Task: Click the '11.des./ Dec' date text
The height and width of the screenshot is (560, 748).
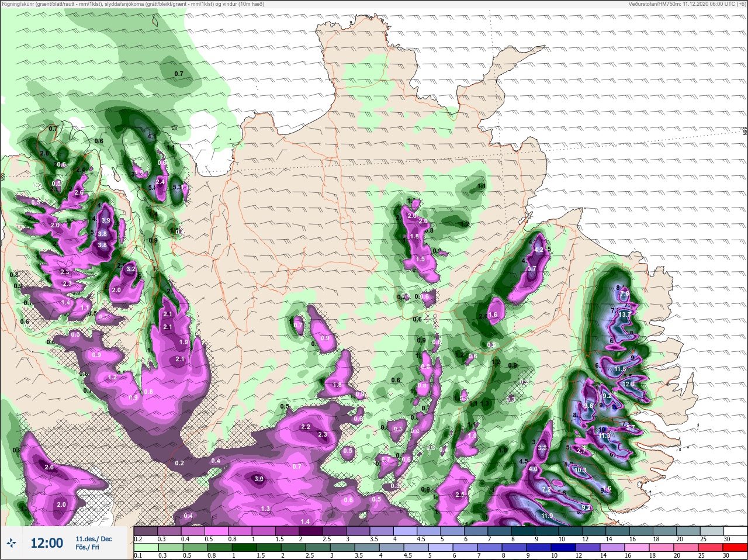Action: 93,538
